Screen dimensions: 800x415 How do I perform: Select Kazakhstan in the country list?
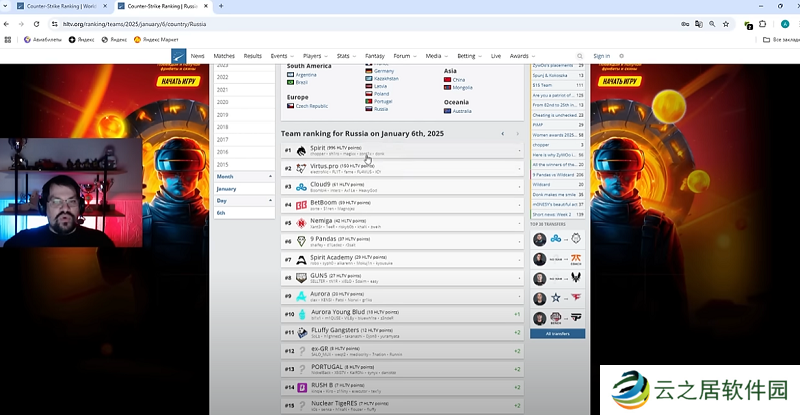[x=384, y=80]
